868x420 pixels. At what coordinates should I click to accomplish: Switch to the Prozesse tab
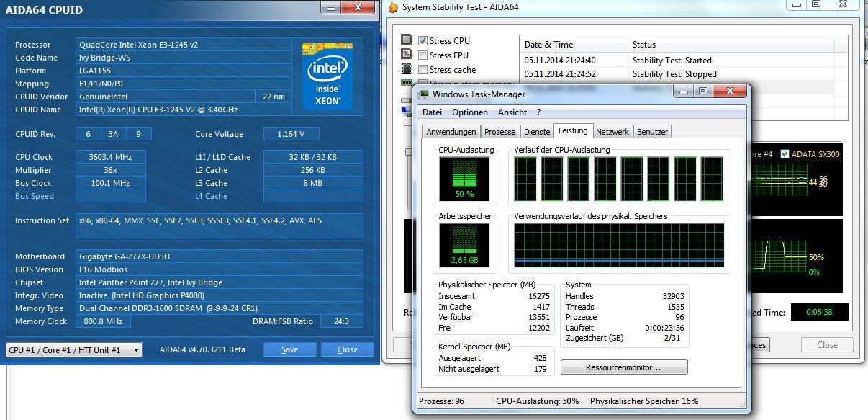pyautogui.click(x=500, y=132)
